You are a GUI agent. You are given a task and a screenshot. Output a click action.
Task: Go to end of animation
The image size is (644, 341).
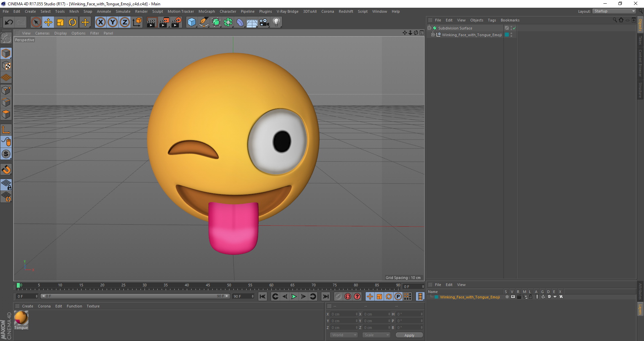click(325, 296)
